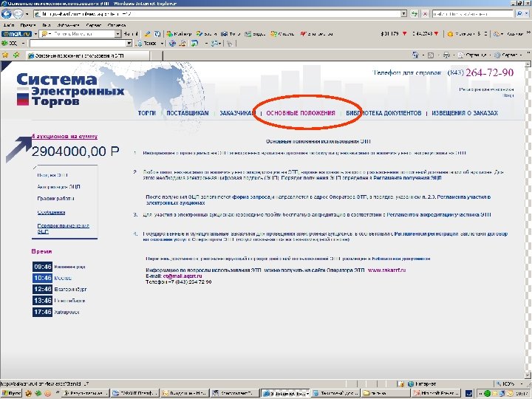
Task: Click the форма запроса link in text
Action: pyautogui.click(x=251, y=197)
